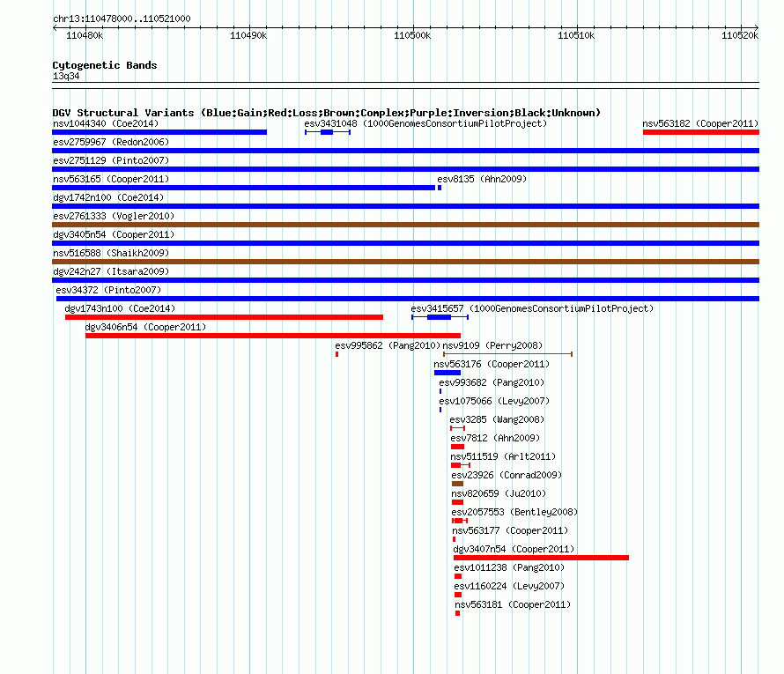Screen dimensions: 784x674
Task: Open nsv563181 (Cooper2011) label
Action: point(513,604)
